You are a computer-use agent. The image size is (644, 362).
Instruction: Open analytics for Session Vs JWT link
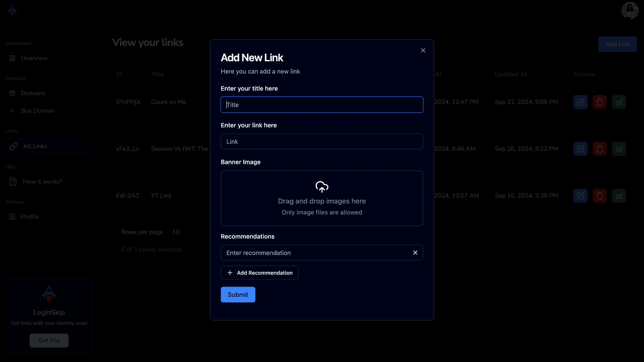(619, 149)
